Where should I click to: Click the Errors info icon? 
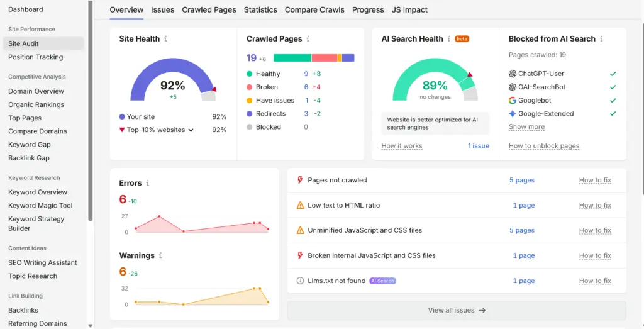(x=147, y=183)
